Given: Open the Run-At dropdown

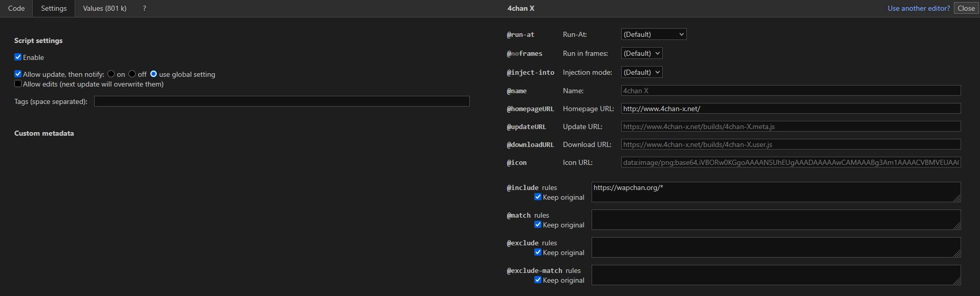Looking at the screenshot, I should click(654, 34).
